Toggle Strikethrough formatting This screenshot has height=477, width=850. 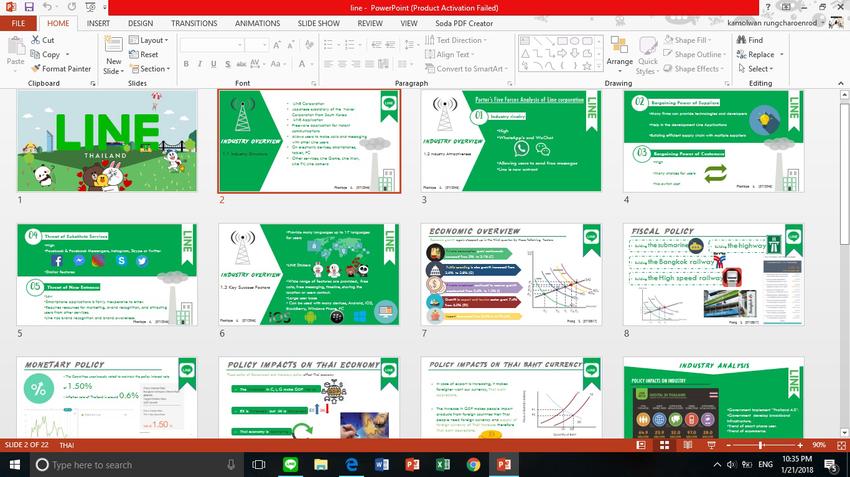tap(241, 64)
